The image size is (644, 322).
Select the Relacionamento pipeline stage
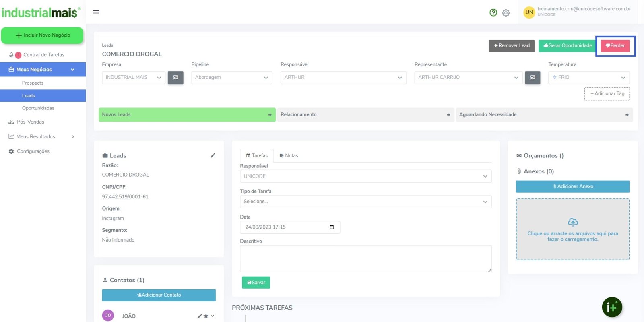365,115
